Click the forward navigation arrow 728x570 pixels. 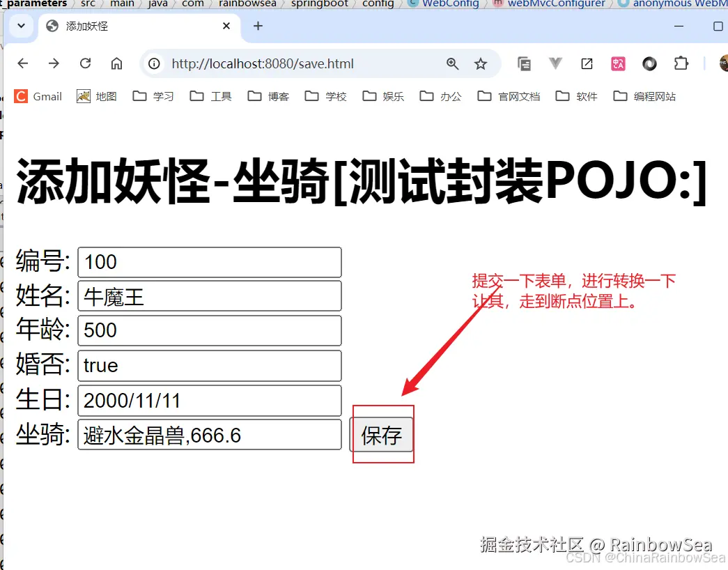(54, 63)
